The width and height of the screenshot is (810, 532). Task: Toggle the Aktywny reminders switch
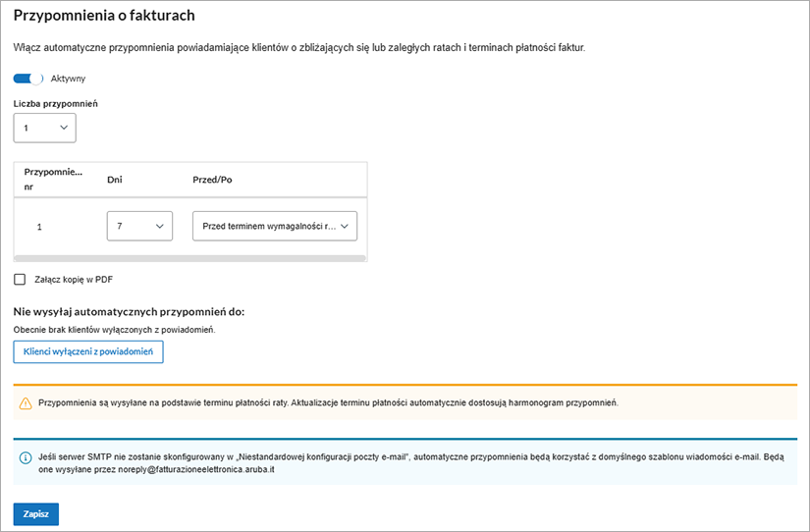[28, 79]
